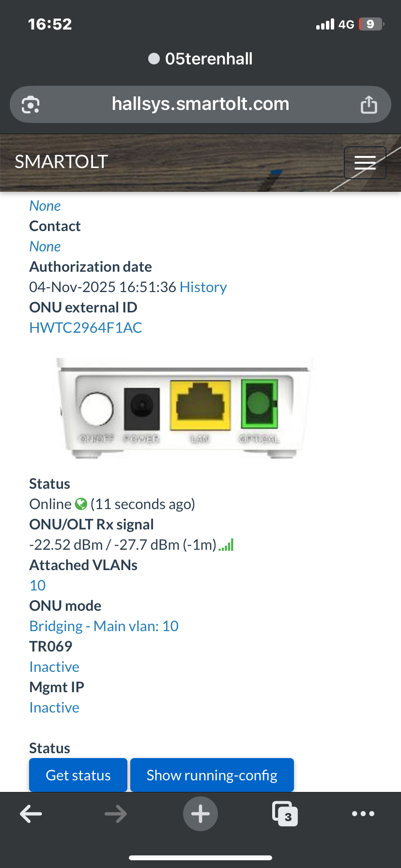This screenshot has height=868, width=401.
Task: Click ONU external ID HWTC2964F1AC
Action: click(86, 328)
